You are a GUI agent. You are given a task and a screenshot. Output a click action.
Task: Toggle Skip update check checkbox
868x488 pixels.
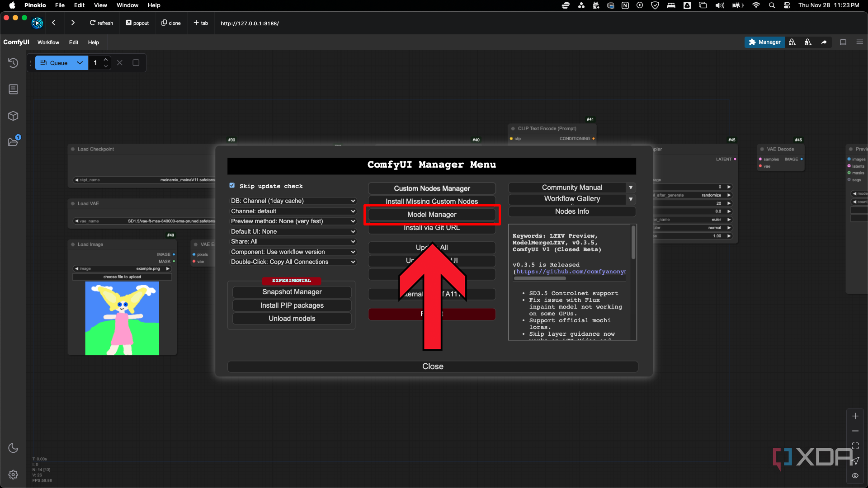[232, 186]
